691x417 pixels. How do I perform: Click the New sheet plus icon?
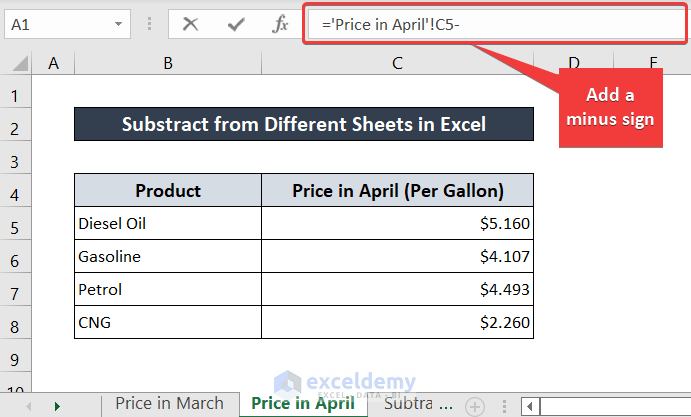pyautogui.click(x=475, y=405)
